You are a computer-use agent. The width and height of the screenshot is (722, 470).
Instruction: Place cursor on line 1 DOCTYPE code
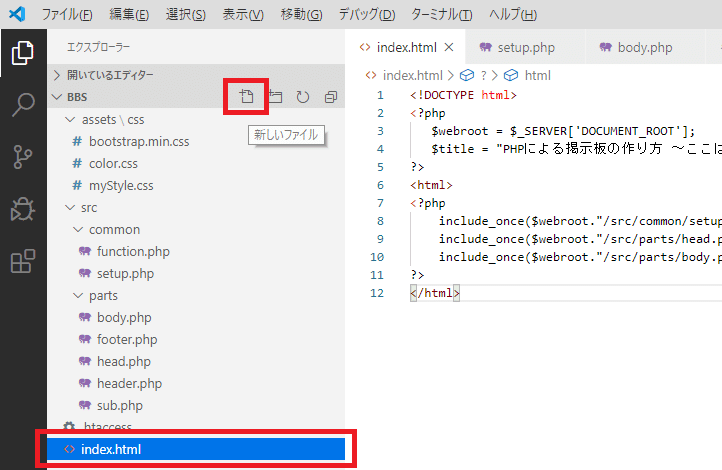click(x=463, y=95)
